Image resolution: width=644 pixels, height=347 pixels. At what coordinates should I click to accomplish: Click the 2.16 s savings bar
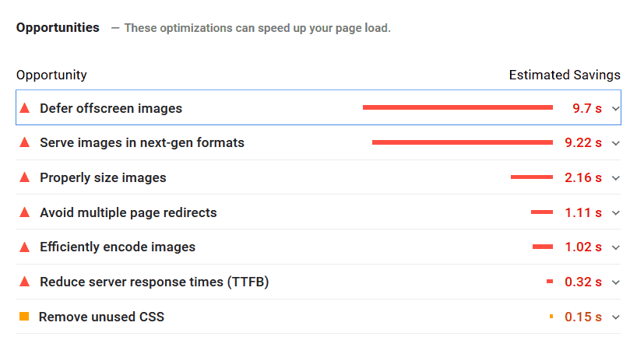point(531,177)
